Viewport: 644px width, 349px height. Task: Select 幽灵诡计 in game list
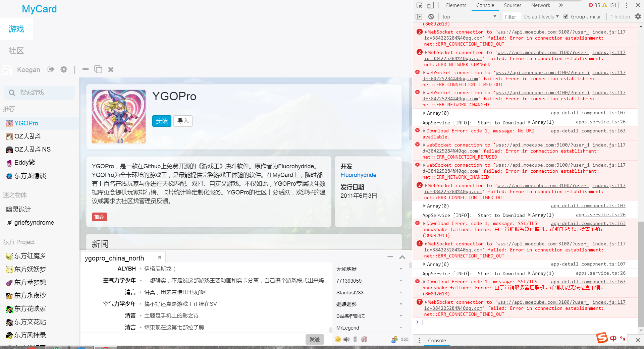click(x=39, y=210)
